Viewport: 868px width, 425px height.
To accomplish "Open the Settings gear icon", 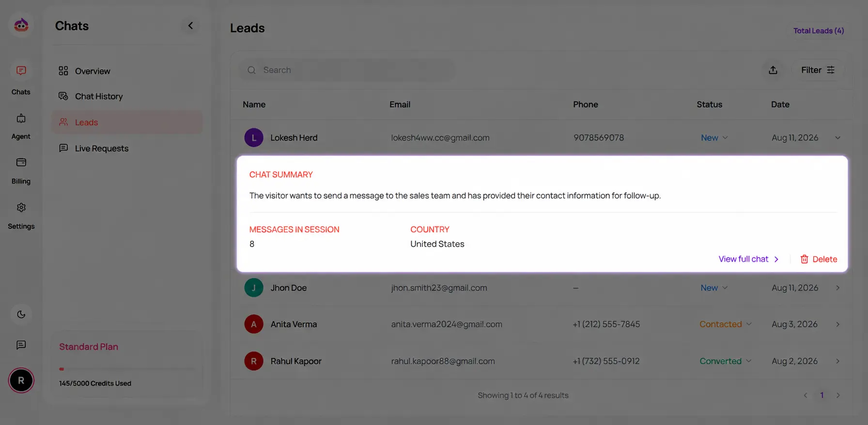I will (x=21, y=208).
